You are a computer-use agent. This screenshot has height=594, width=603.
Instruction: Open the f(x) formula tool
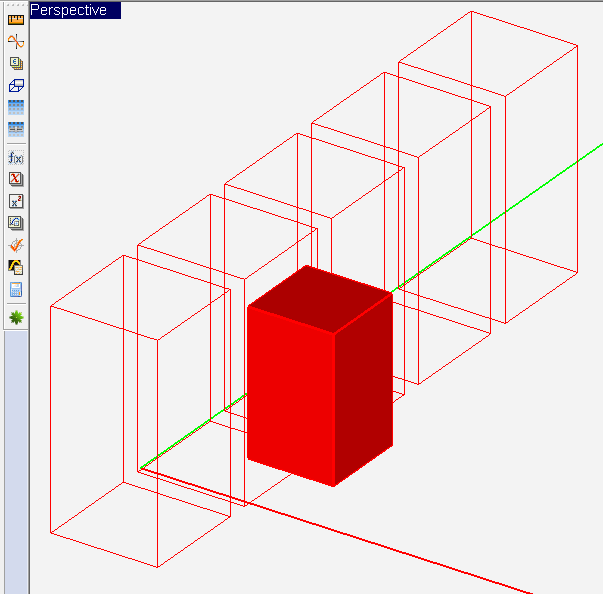pos(16,157)
